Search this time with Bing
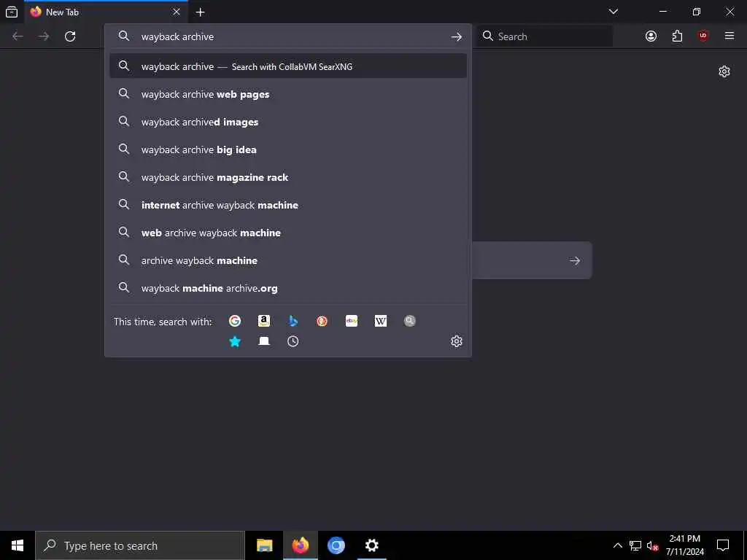 coord(293,321)
